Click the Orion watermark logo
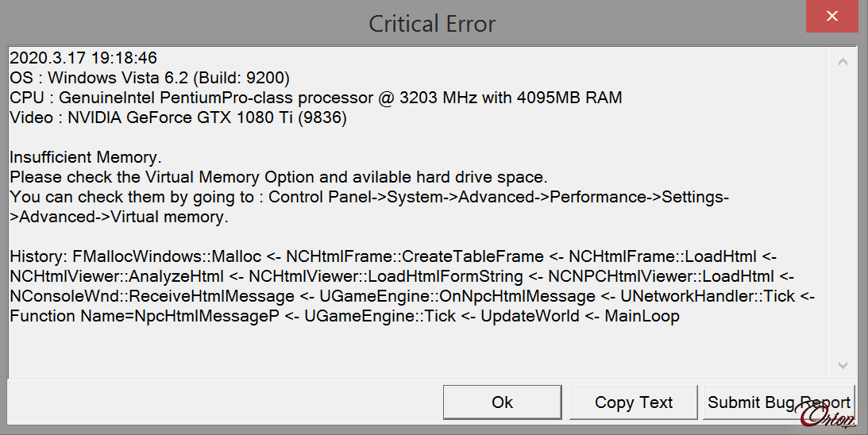868x435 pixels. coord(827,414)
